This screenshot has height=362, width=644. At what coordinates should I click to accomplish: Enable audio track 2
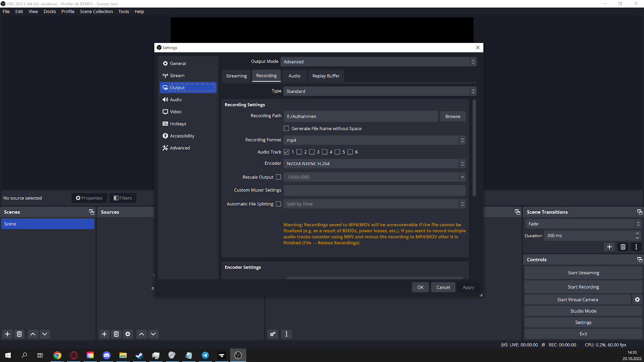tap(299, 152)
